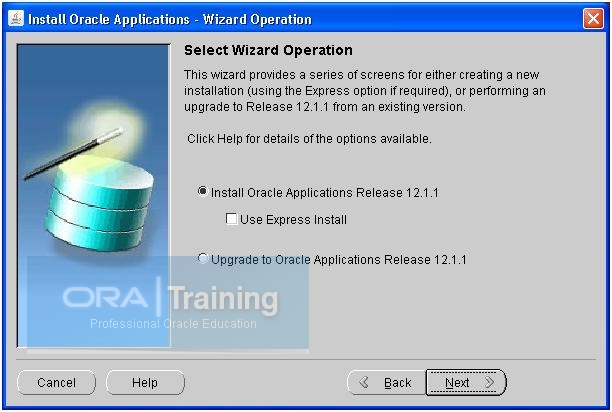The image size is (612, 412).
Task: Click the Java icon in the title bar
Action: coord(16,18)
